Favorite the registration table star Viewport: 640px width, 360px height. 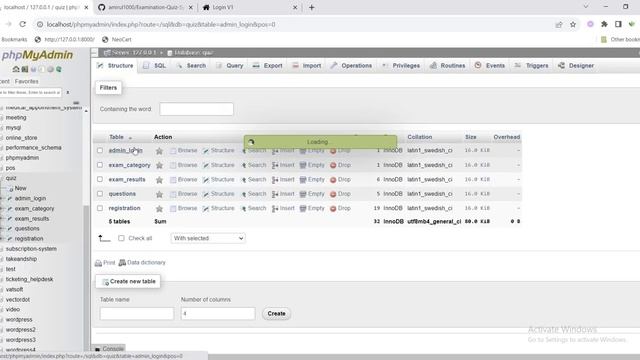(x=159, y=209)
